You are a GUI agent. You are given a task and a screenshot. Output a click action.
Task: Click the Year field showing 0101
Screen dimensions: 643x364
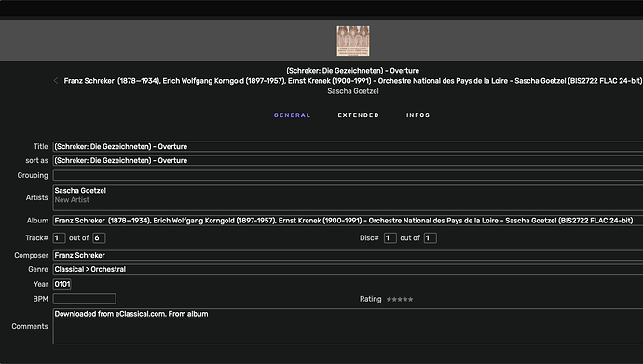point(62,284)
